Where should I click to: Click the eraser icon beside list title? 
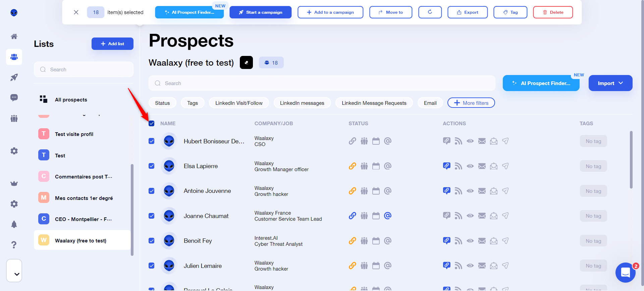click(x=246, y=63)
